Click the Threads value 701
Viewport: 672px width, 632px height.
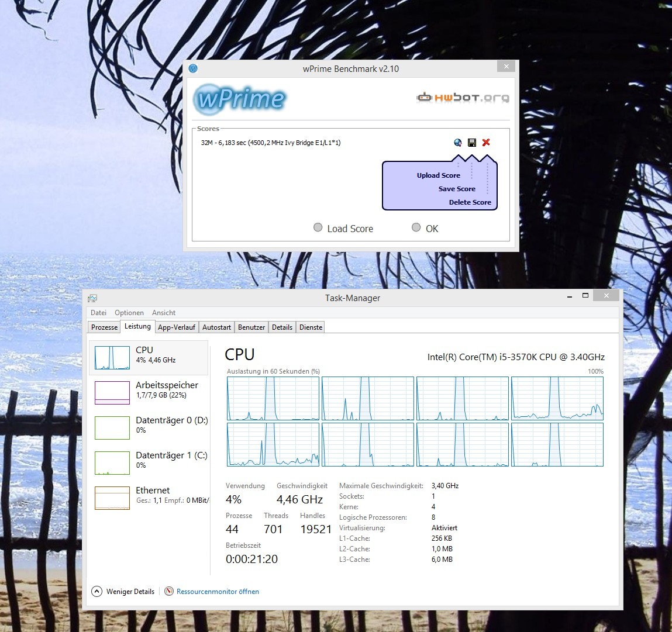tap(273, 530)
